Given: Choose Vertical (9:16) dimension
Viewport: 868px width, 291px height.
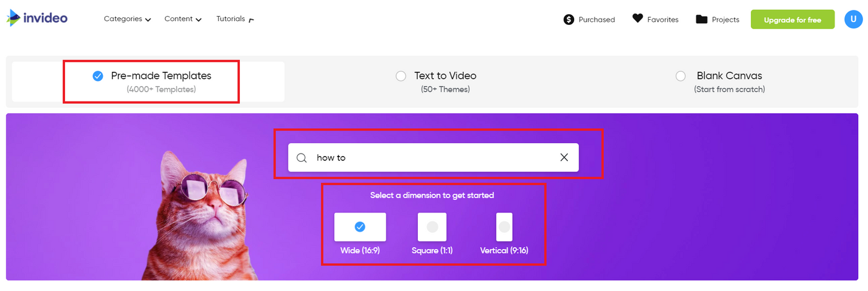Looking at the screenshot, I should tap(504, 227).
